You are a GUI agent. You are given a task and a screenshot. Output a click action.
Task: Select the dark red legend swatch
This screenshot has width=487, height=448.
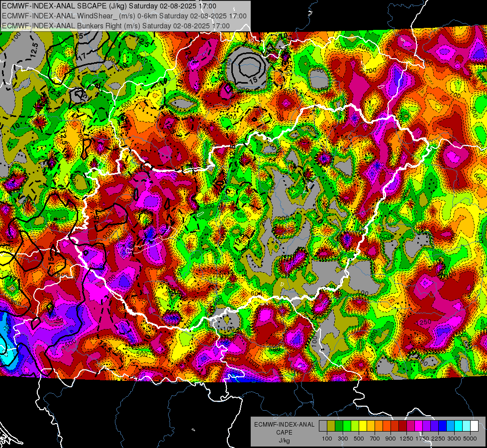pos(402,426)
